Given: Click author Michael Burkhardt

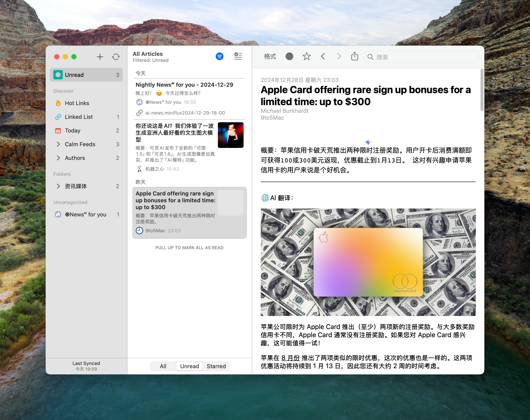Looking at the screenshot, I should [x=284, y=111].
